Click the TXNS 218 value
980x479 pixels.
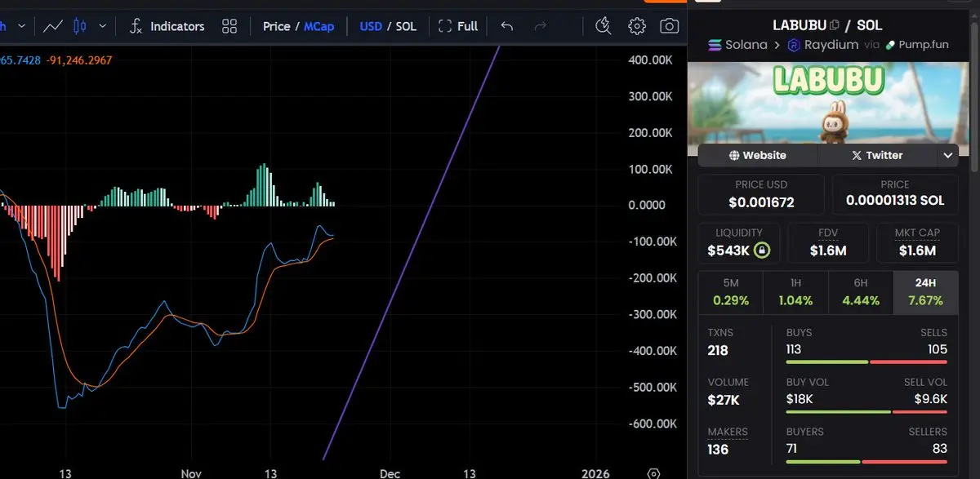point(718,351)
